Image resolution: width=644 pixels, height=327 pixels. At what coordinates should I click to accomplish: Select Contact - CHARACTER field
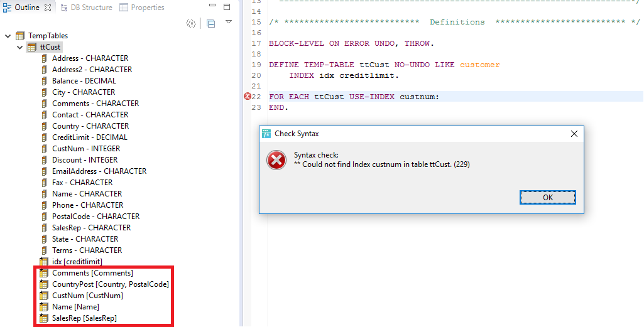[90, 114]
